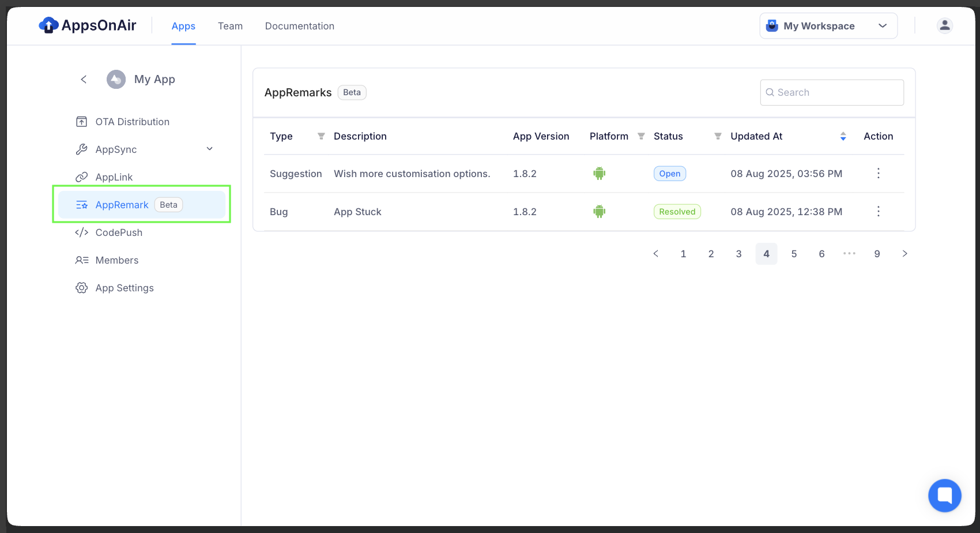Go to page 5
980x533 pixels.
(794, 254)
